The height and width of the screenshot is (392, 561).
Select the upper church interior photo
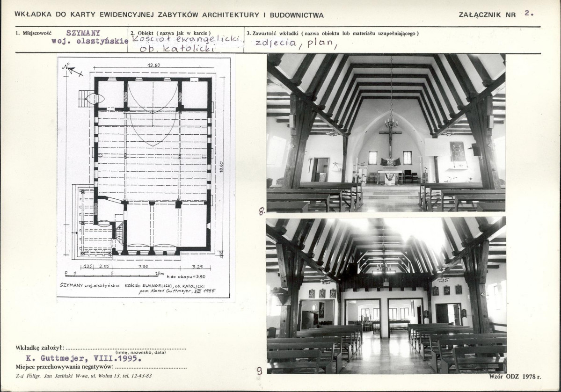(386, 133)
